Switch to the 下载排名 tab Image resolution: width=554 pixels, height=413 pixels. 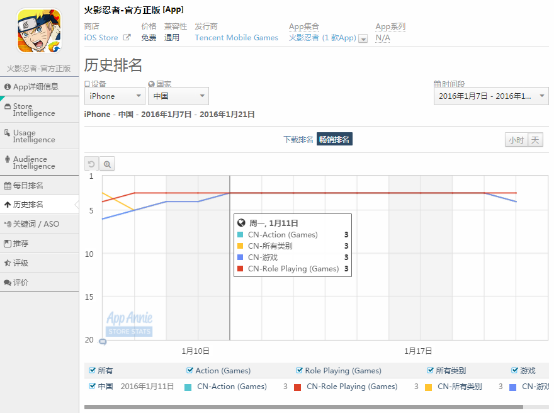pos(298,140)
